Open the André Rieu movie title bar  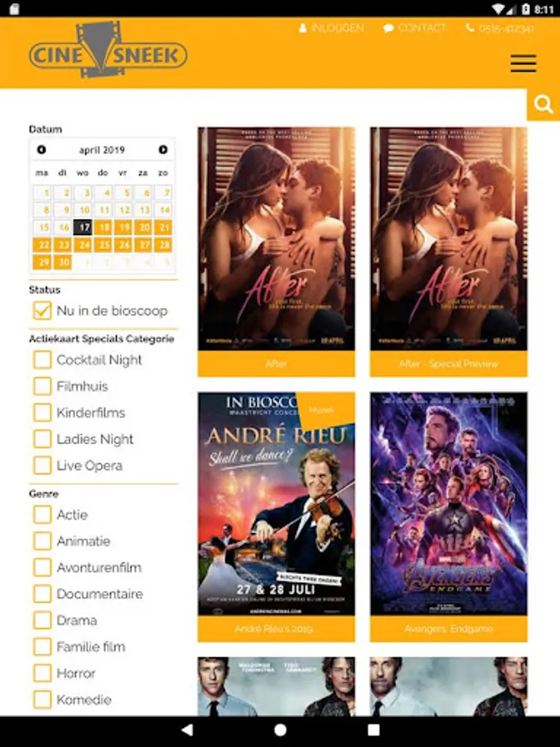[x=276, y=629]
